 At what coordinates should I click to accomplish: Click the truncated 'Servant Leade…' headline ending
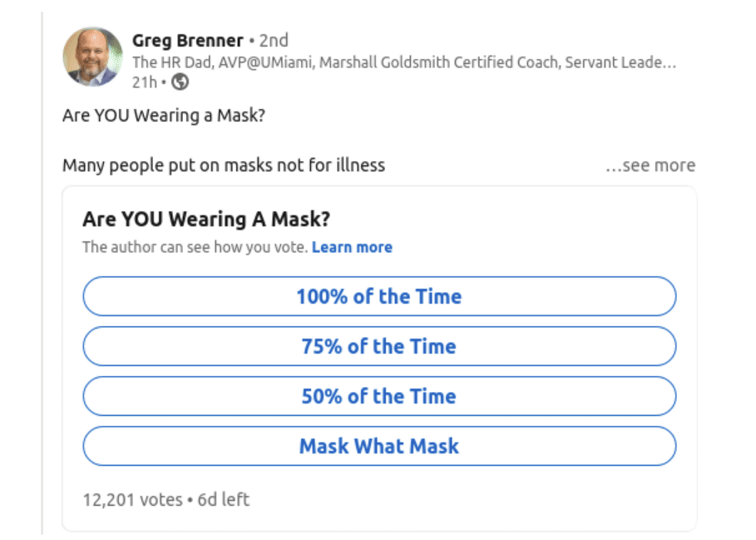point(620,62)
